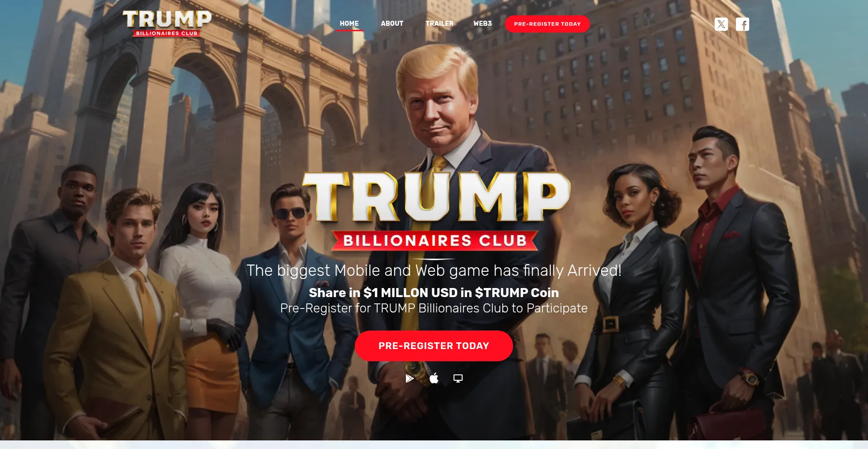Click the large gold-trimmed TRUMP hero title
The width and height of the screenshot is (868, 449).
click(436, 197)
